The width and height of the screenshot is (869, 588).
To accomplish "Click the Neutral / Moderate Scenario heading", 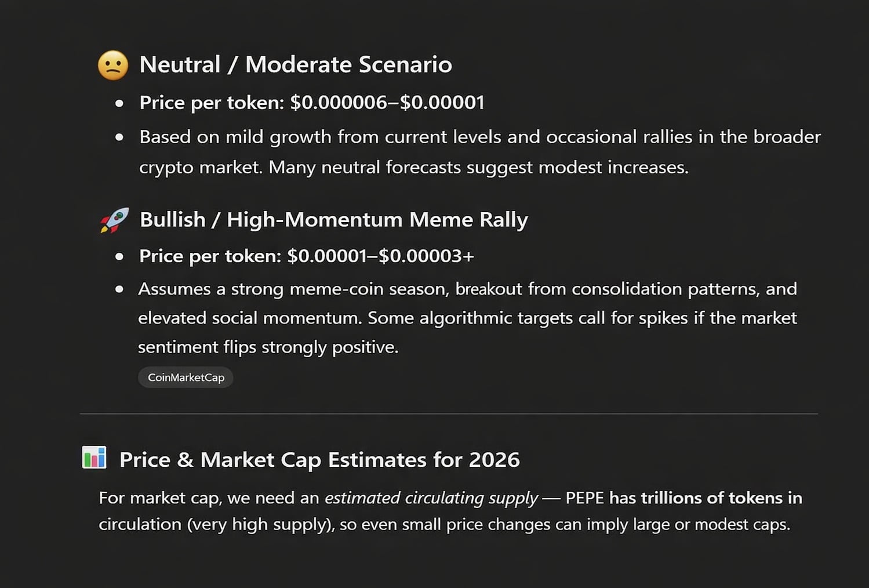I will 295,64.
